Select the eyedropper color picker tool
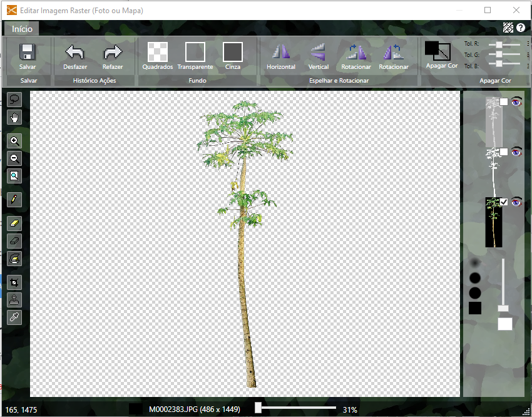This screenshot has height=417, width=532. (x=14, y=317)
